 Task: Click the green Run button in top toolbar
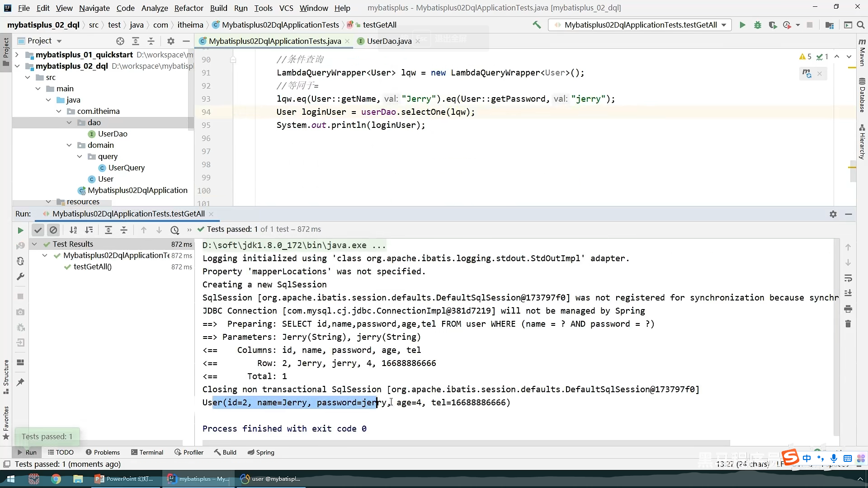pyautogui.click(x=742, y=25)
